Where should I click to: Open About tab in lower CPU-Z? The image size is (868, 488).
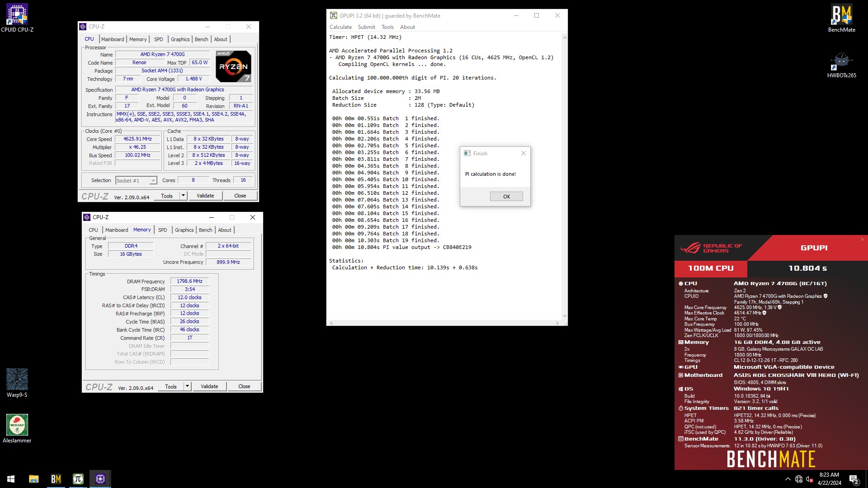tap(225, 230)
